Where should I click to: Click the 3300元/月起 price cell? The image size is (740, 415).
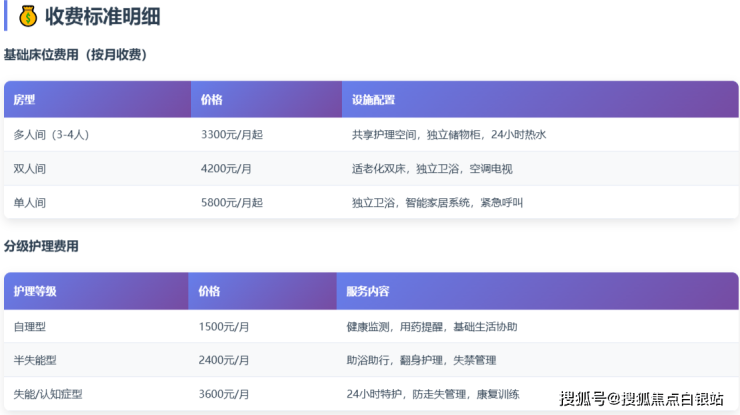click(x=231, y=134)
